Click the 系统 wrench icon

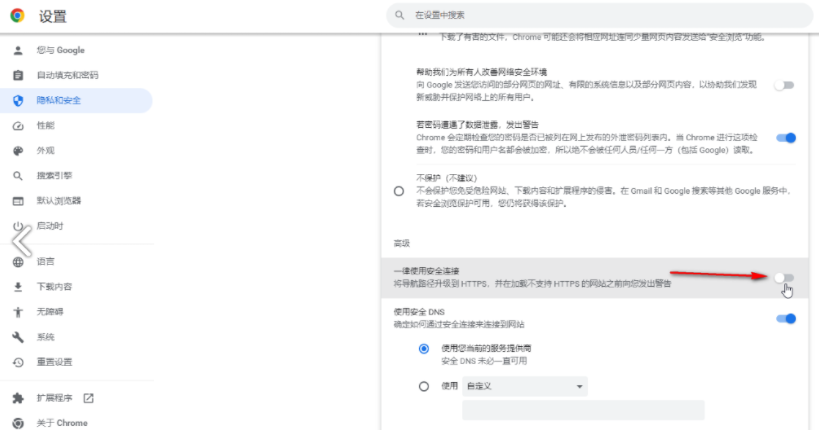18,337
